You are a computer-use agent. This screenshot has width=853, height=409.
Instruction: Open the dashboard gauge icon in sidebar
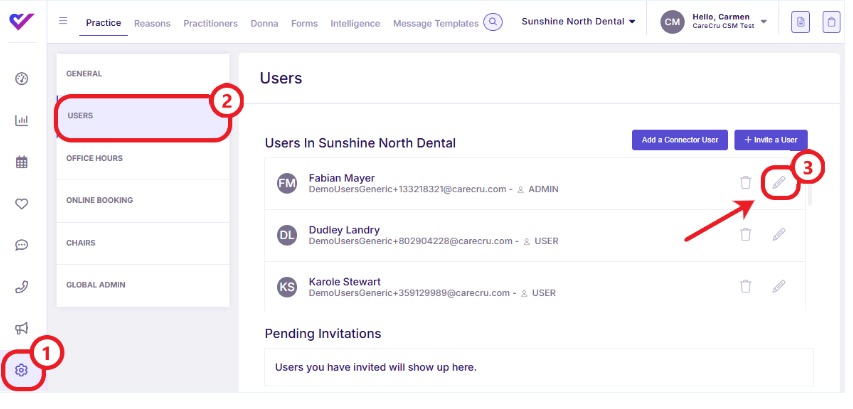click(21, 79)
